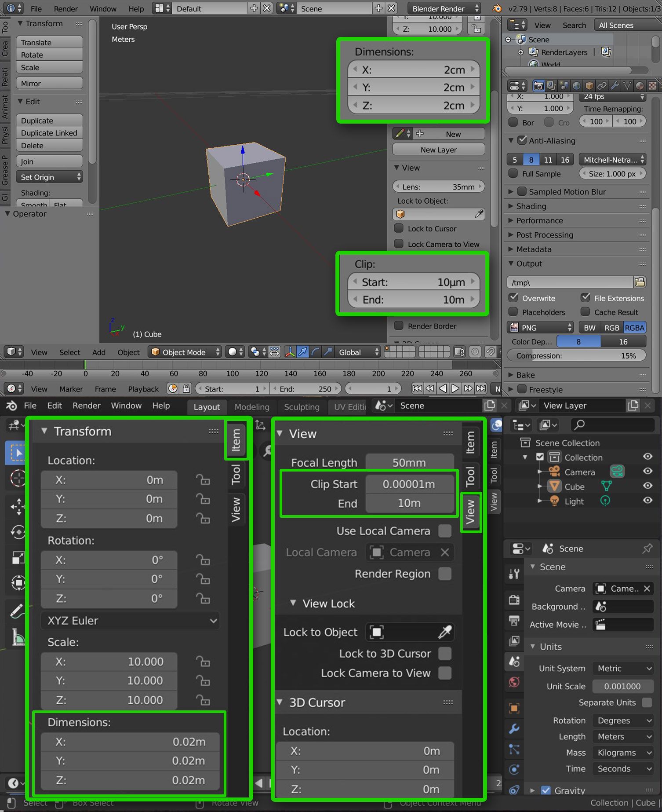Jump to first frame in 2.79 timeline
Screen dimensions: 662x812
(x=417, y=388)
